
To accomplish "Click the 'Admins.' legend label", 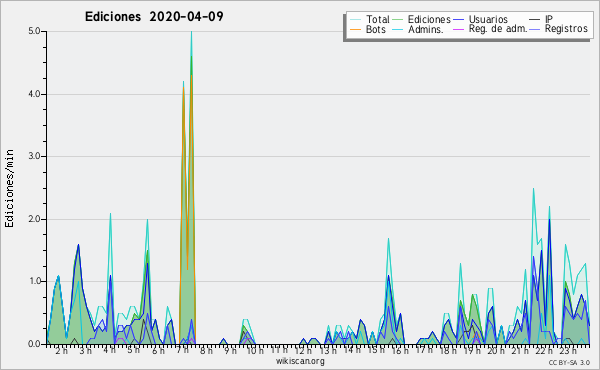I will (426, 29).
